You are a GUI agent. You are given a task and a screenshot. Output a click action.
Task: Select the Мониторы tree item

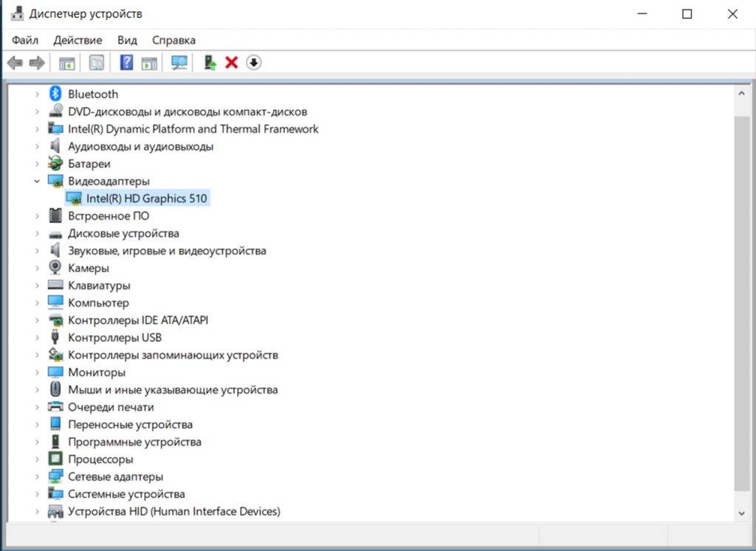tap(97, 372)
